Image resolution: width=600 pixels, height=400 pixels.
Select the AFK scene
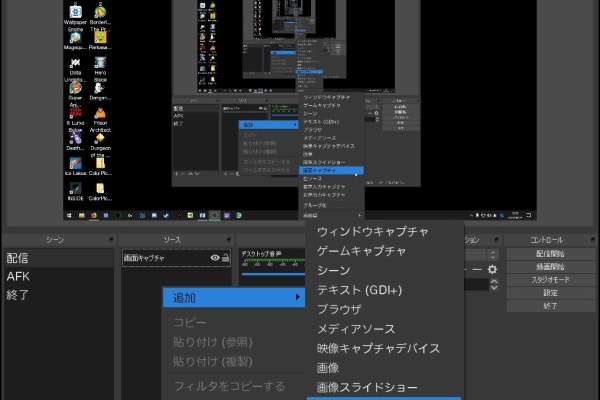coord(59,276)
